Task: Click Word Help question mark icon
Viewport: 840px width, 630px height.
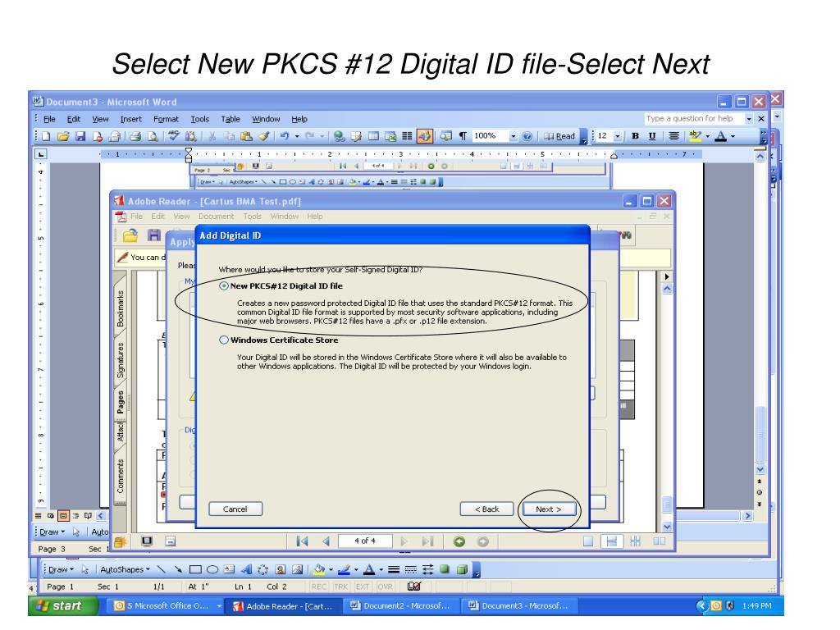Action: click(527, 136)
